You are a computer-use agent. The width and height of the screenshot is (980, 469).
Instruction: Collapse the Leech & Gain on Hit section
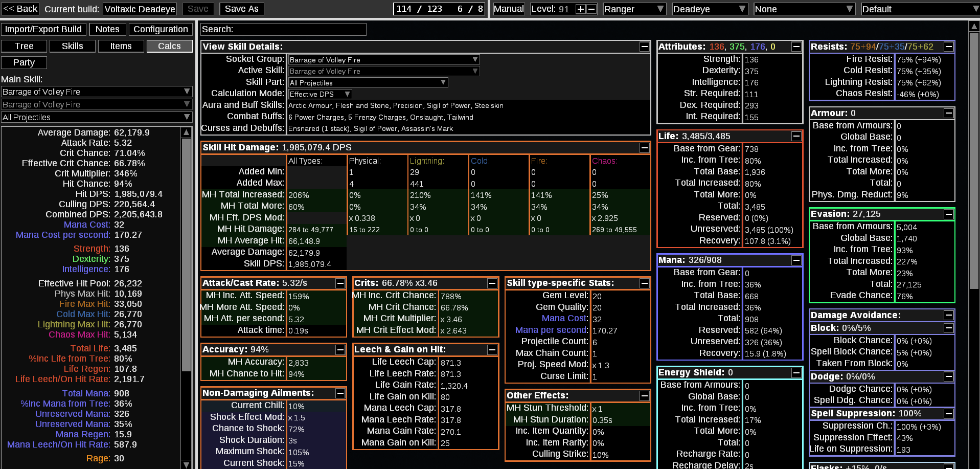492,350
